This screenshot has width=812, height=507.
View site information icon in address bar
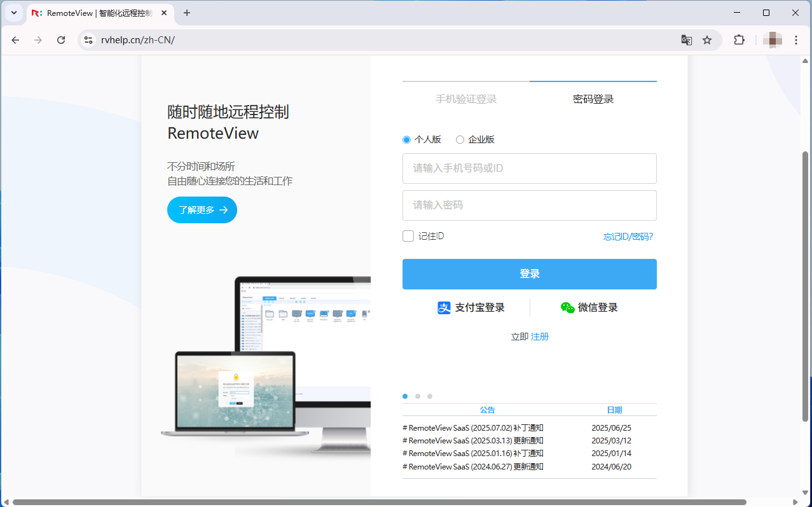pyautogui.click(x=89, y=40)
